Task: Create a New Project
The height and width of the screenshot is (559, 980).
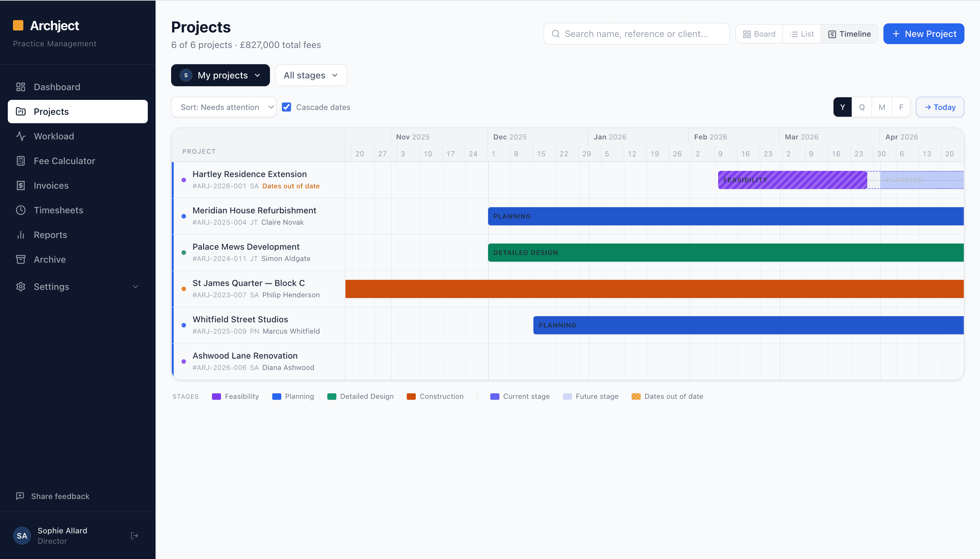Action: [924, 34]
